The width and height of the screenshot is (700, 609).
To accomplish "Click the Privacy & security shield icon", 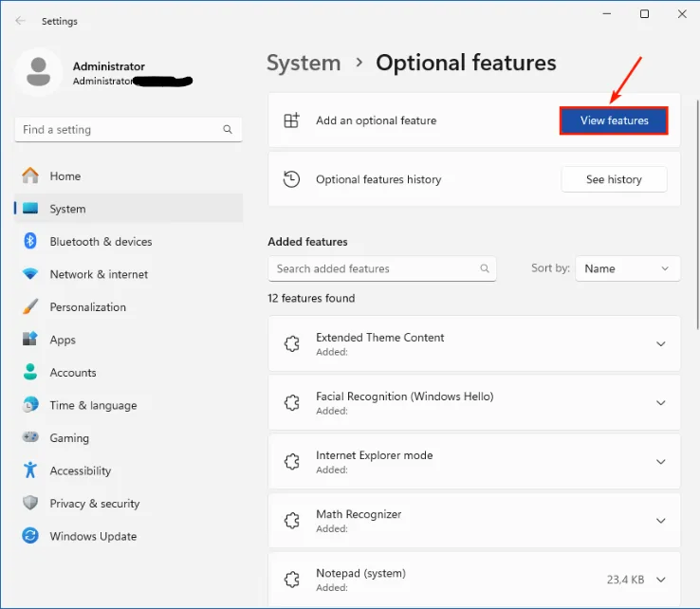I will 30,504.
